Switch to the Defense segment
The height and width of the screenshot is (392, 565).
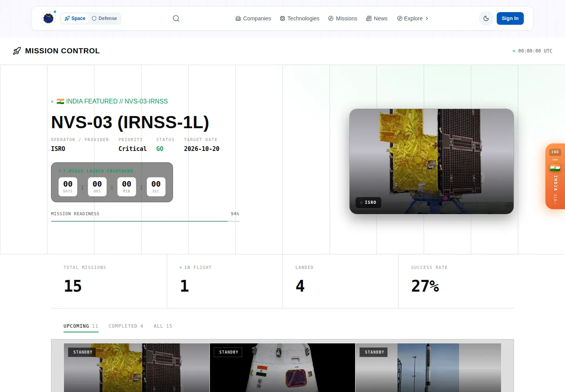(x=104, y=18)
